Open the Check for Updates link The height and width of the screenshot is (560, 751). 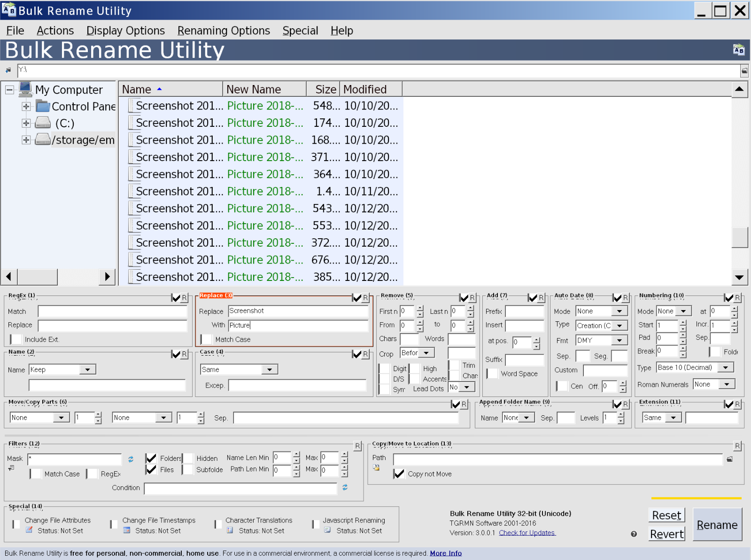527,533
